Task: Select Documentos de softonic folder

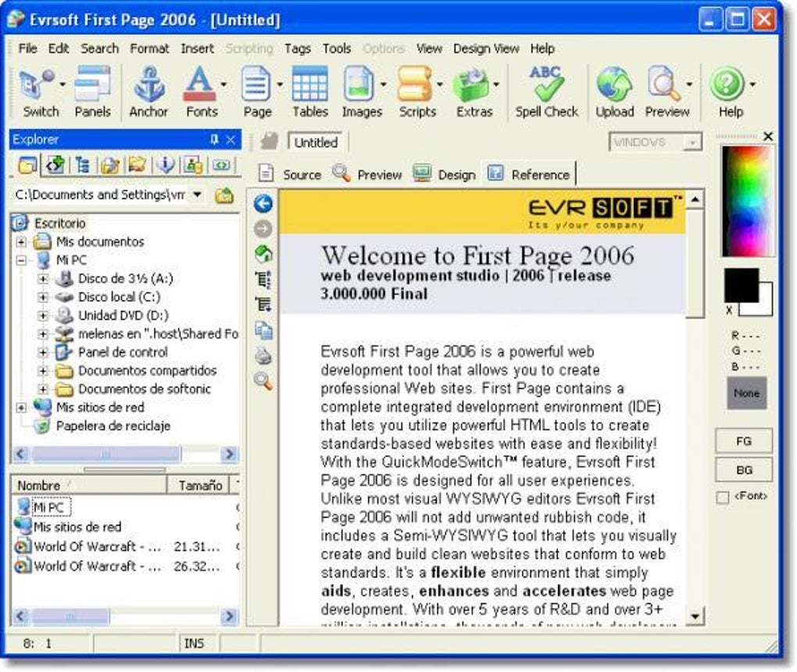Action: pyautogui.click(x=145, y=389)
